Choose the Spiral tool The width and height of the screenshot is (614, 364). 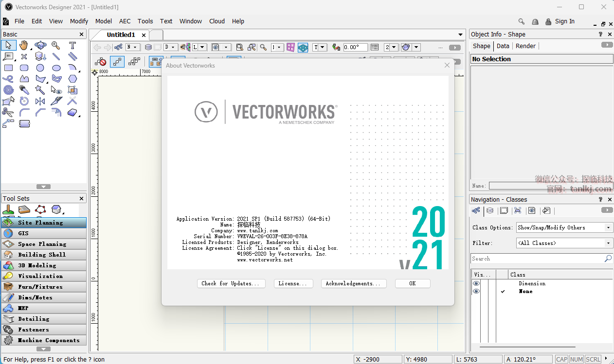(8, 90)
